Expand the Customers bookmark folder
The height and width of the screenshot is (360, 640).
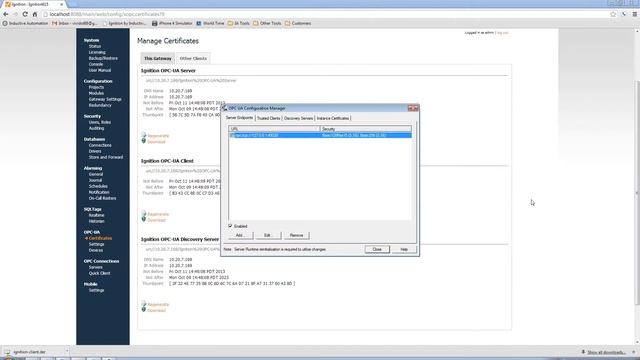[x=298, y=24]
